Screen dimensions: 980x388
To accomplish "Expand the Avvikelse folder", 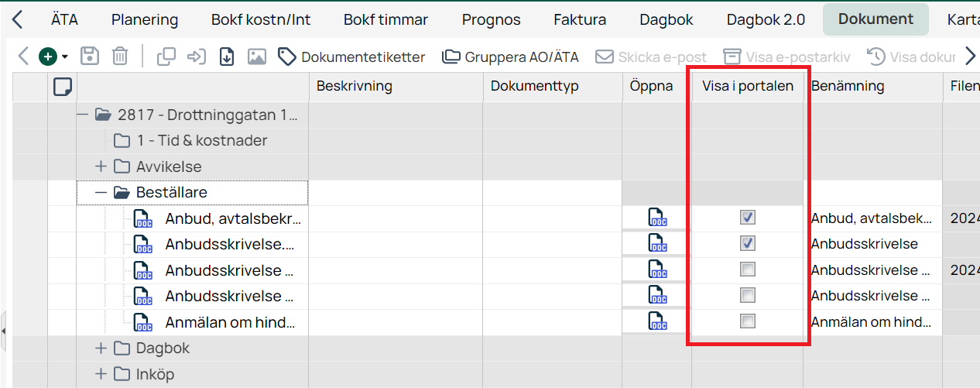I will click(x=101, y=167).
